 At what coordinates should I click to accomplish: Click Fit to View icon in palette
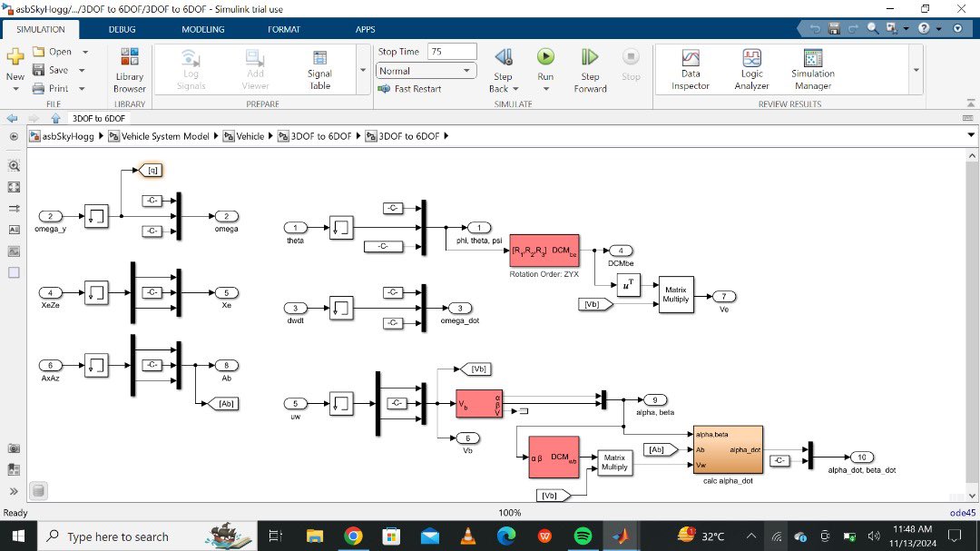point(14,187)
